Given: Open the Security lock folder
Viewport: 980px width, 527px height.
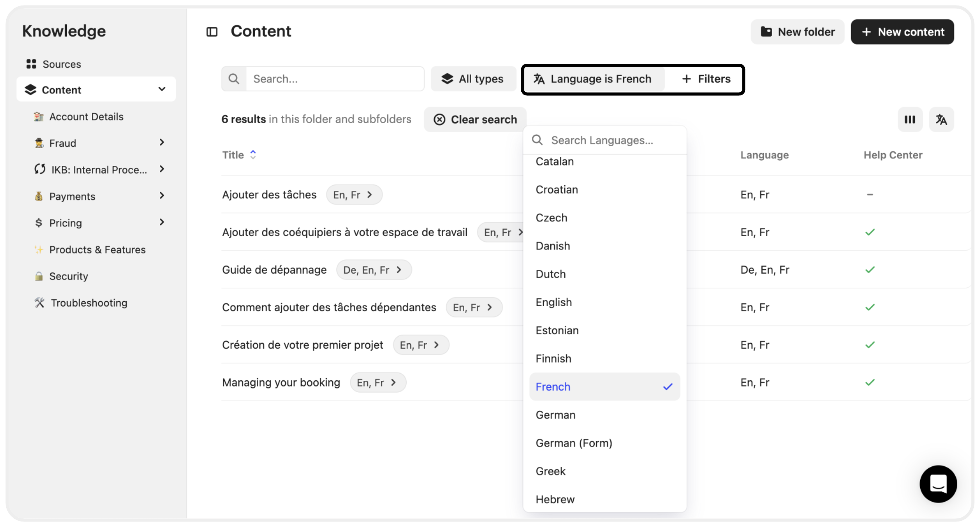Looking at the screenshot, I should [x=68, y=276].
